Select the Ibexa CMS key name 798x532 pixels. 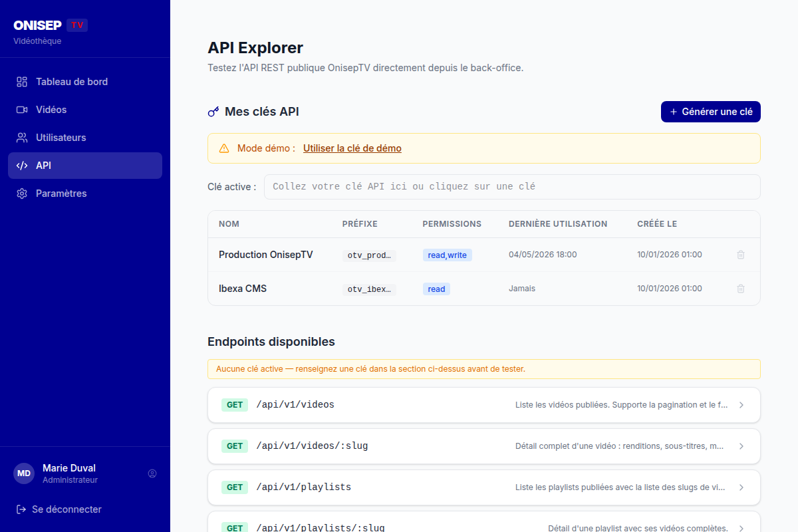click(x=243, y=289)
